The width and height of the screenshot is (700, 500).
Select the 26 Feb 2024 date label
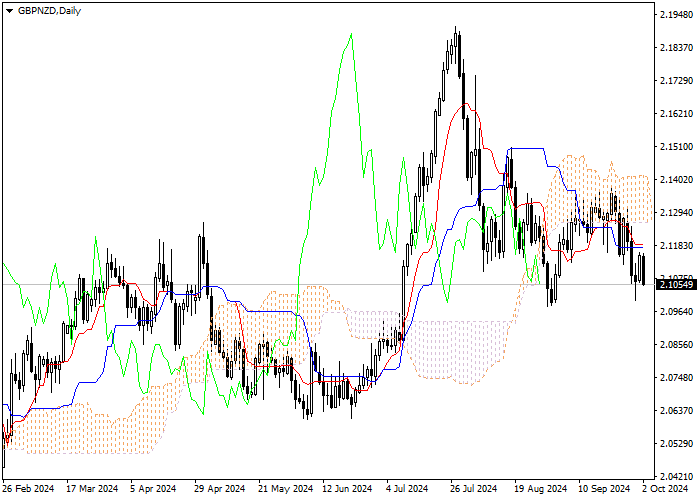(x=28, y=489)
